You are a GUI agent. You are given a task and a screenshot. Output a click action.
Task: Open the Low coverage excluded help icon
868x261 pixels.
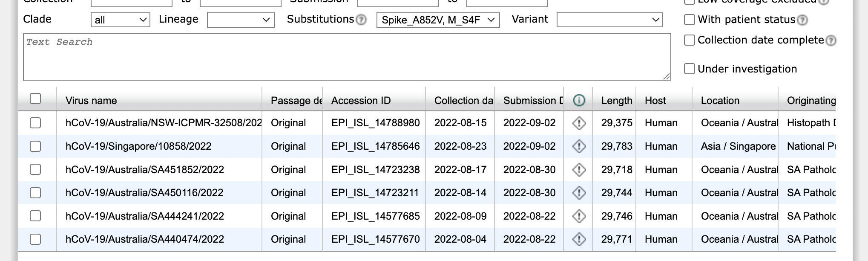(825, 2)
